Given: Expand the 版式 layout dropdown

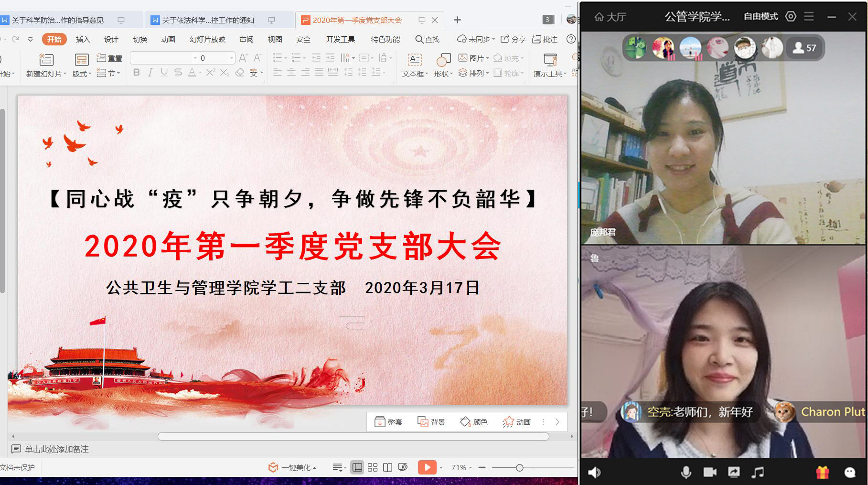Looking at the screenshot, I should (x=82, y=74).
